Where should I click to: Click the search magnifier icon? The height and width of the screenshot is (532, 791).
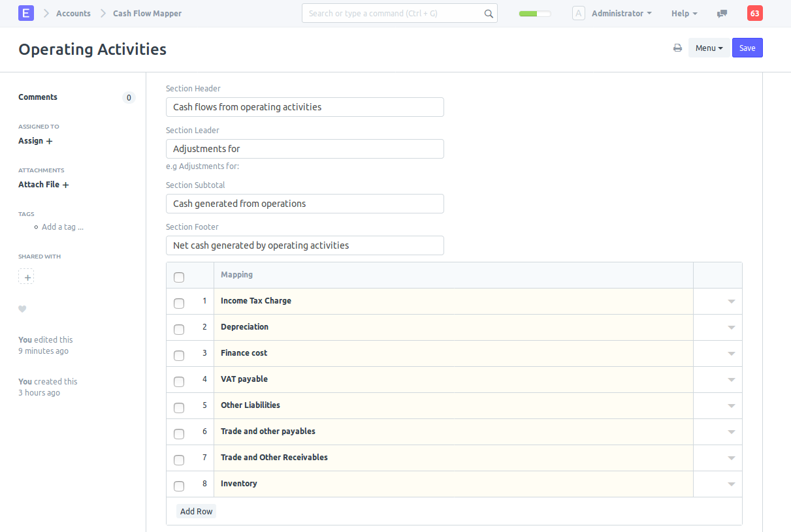tap(489, 14)
